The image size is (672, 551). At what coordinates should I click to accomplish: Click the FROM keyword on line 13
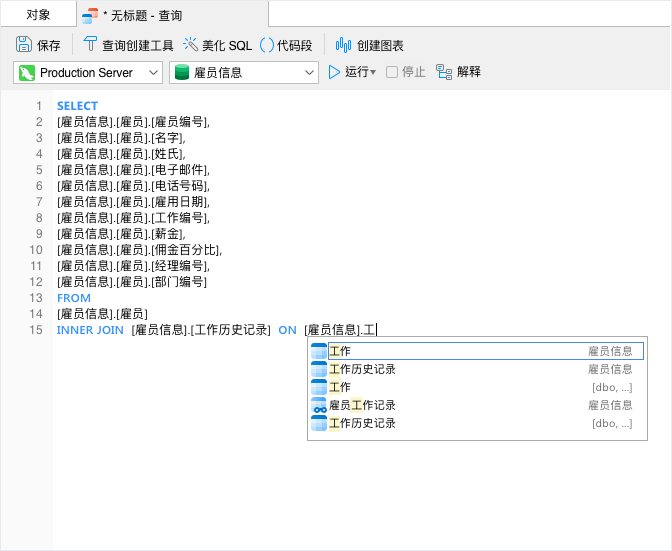(x=74, y=298)
